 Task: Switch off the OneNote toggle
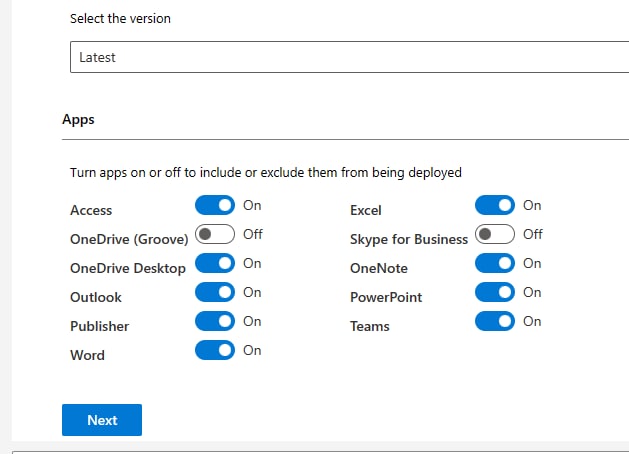[495, 263]
